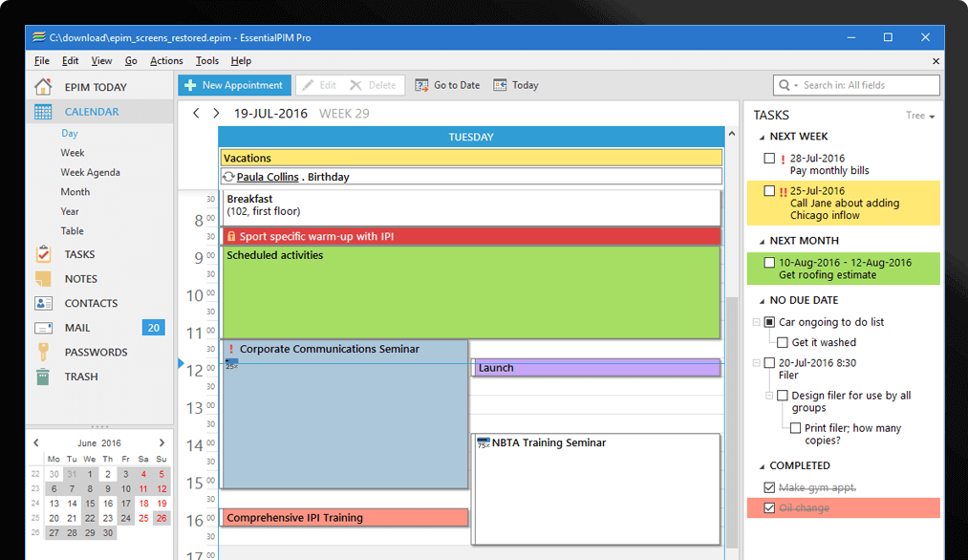Click the 25% completion icon on Corporate seminar
The height and width of the screenshot is (560, 968).
click(231, 364)
